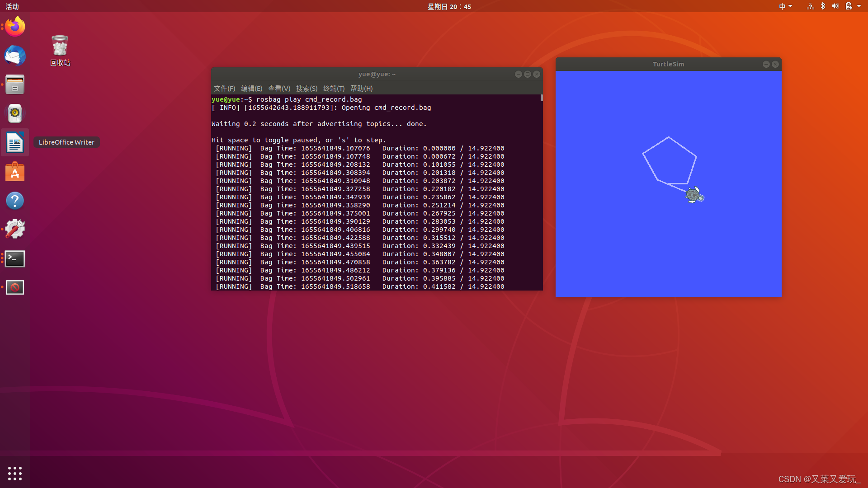Image resolution: width=868 pixels, height=488 pixels.
Task: Open Rhythmbox music player in dock
Action: pos(15,113)
